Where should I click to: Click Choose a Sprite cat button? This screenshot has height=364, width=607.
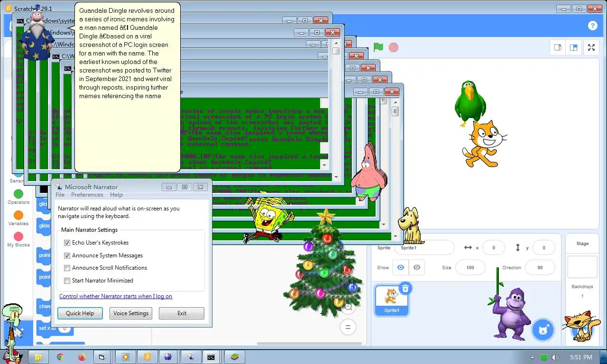pos(543,329)
